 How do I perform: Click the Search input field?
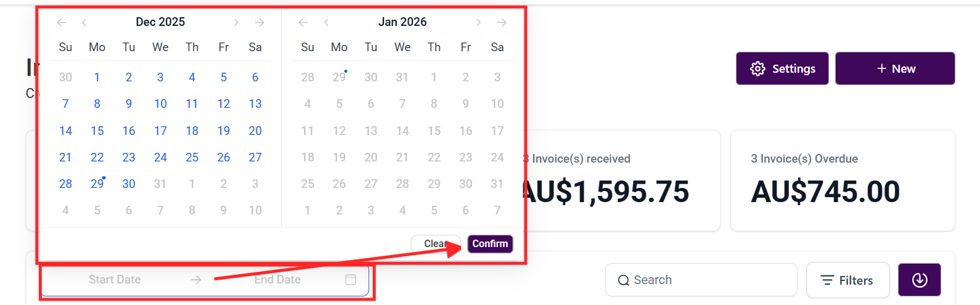point(709,280)
